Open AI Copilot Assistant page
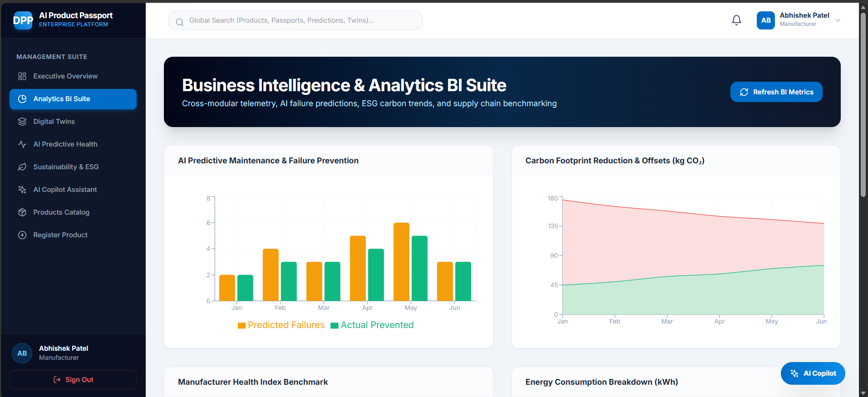This screenshot has height=397, width=868. 73,190
